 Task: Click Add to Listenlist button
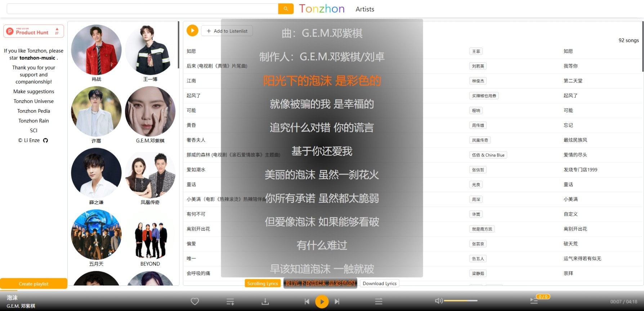227,31
